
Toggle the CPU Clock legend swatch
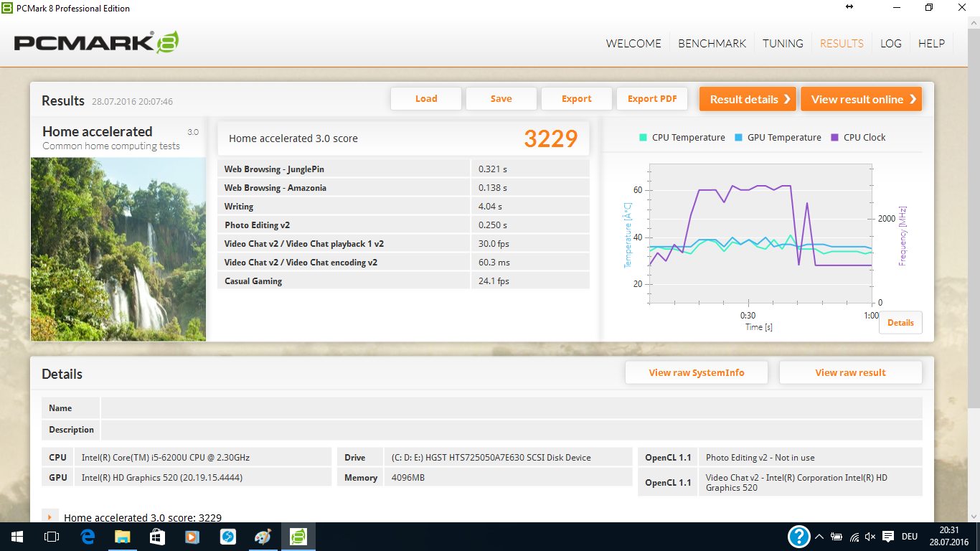[x=834, y=138]
